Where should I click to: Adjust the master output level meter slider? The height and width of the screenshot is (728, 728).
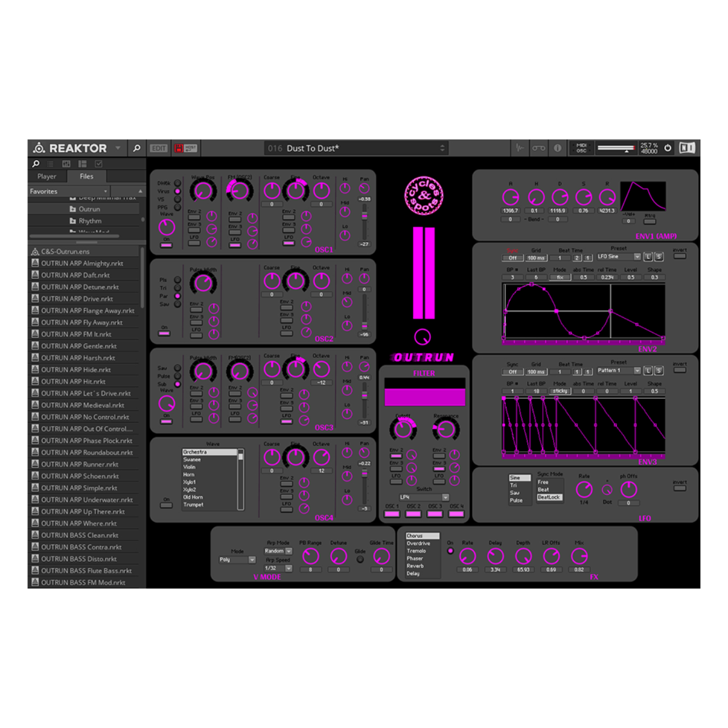pos(616,148)
